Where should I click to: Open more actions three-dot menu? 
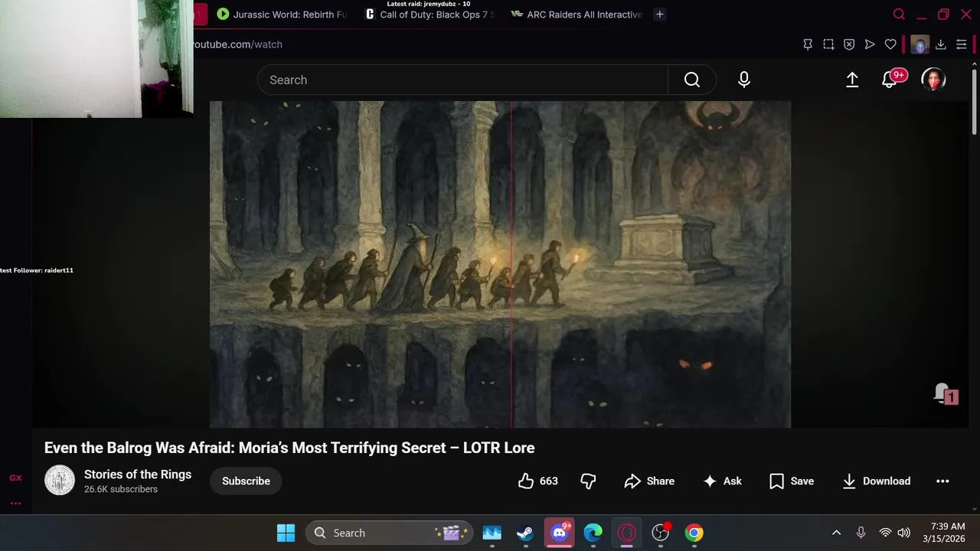(x=942, y=481)
